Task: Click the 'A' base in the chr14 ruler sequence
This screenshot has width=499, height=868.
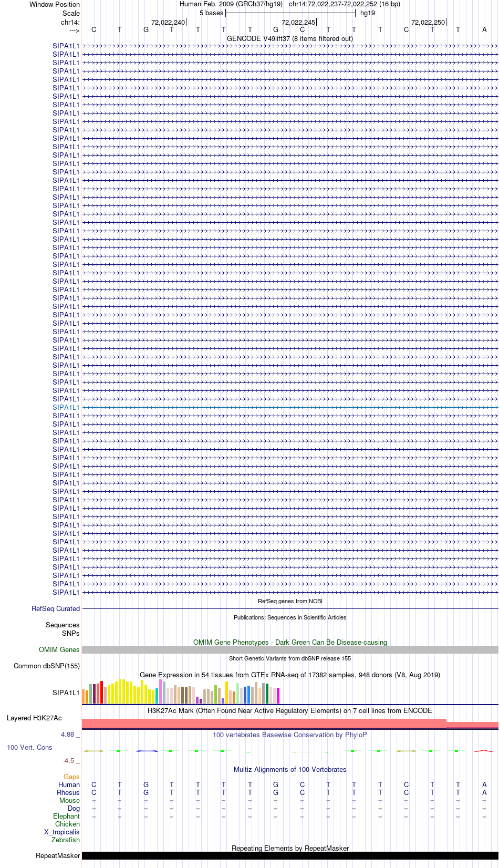Action: 484,30
